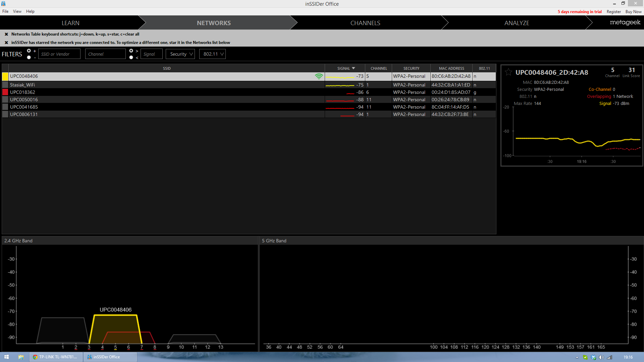
Task: Switch to the CHANNELS tab
Action: pyautogui.click(x=365, y=23)
